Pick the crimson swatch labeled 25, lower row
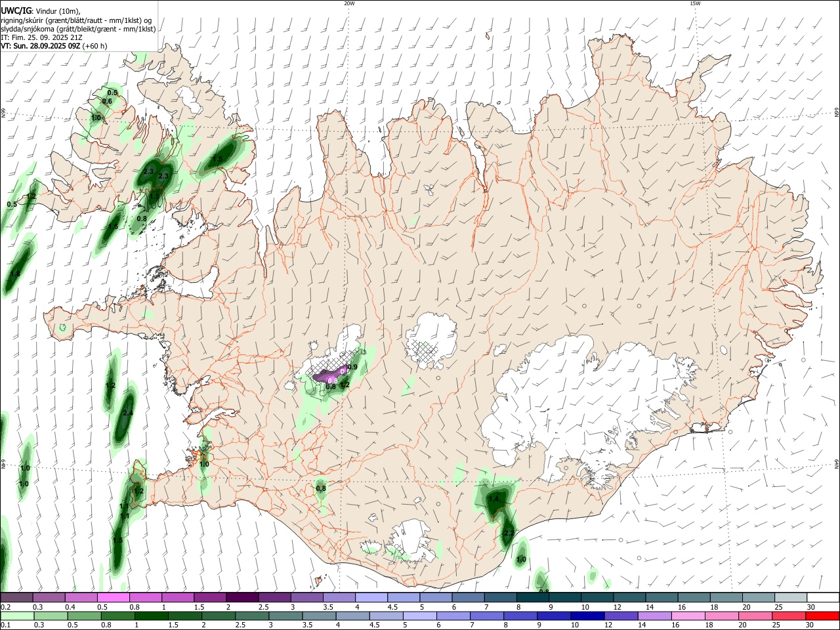 (789, 616)
